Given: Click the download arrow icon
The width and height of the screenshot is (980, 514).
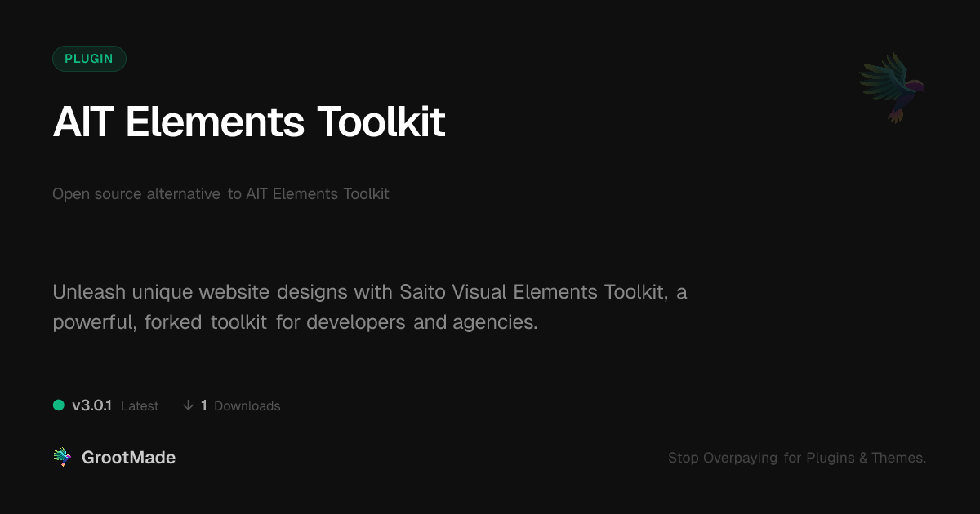Looking at the screenshot, I should [x=188, y=405].
